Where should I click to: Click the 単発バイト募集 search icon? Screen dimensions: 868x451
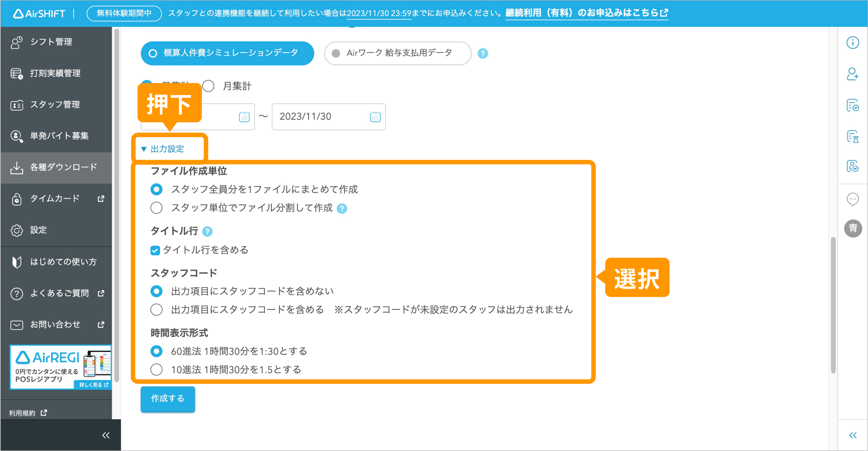pos(16,136)
